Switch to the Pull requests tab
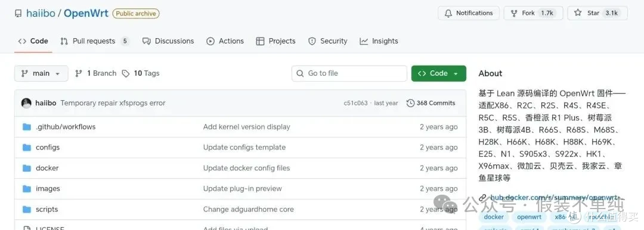 [x=94, y=41]
